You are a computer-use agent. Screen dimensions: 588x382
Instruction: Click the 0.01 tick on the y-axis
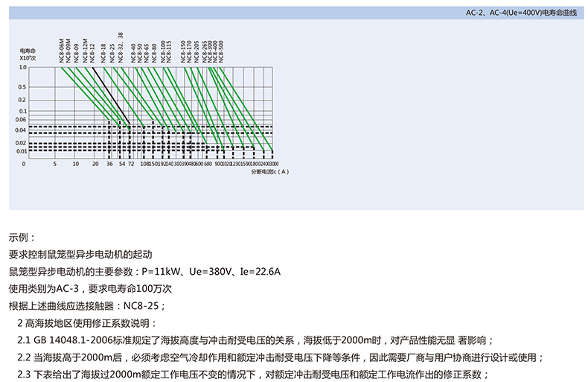tap(22, 151)
